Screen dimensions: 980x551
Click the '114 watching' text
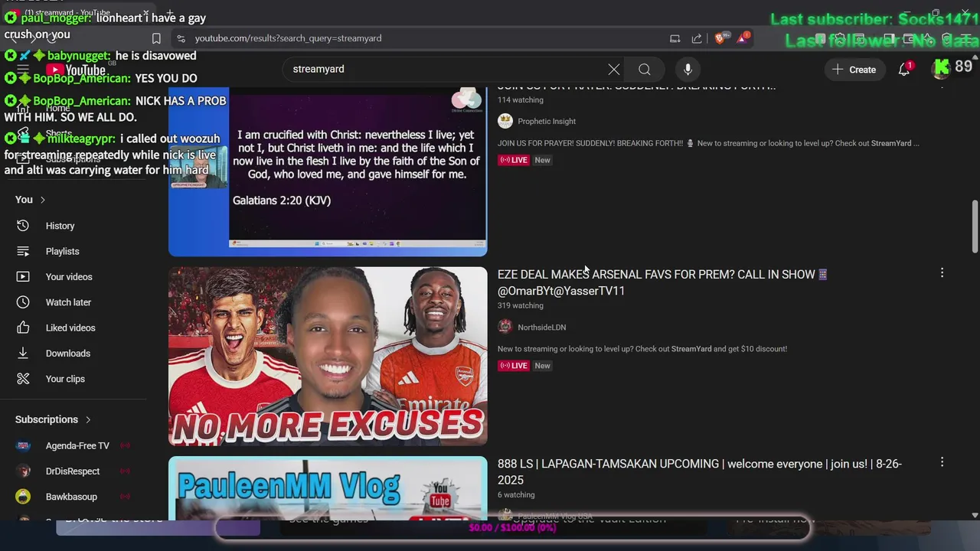click(521, 99)
